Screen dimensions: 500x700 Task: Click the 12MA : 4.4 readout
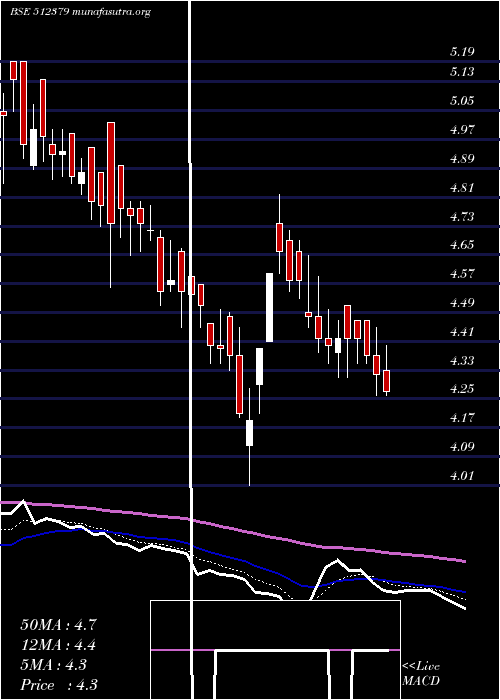58,645
